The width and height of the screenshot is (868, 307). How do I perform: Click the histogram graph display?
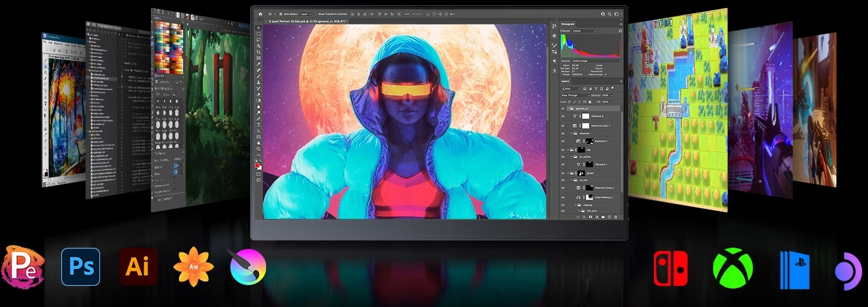[x=591, y=45]
